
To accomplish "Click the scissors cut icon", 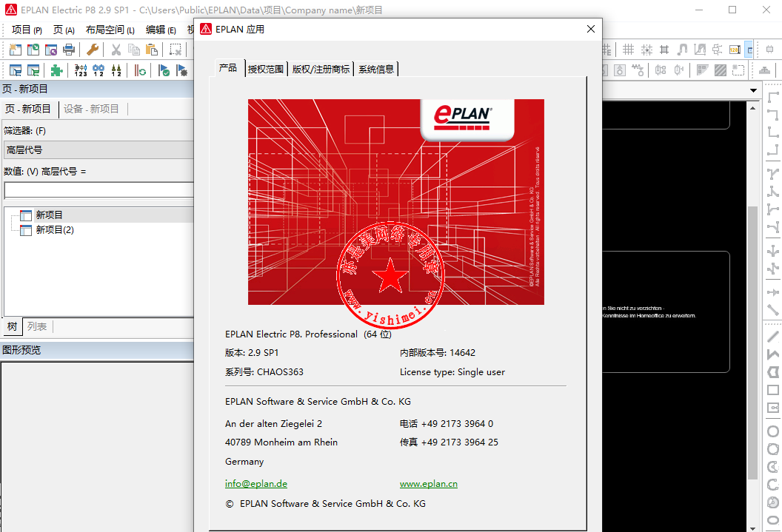I will (116, 50).
